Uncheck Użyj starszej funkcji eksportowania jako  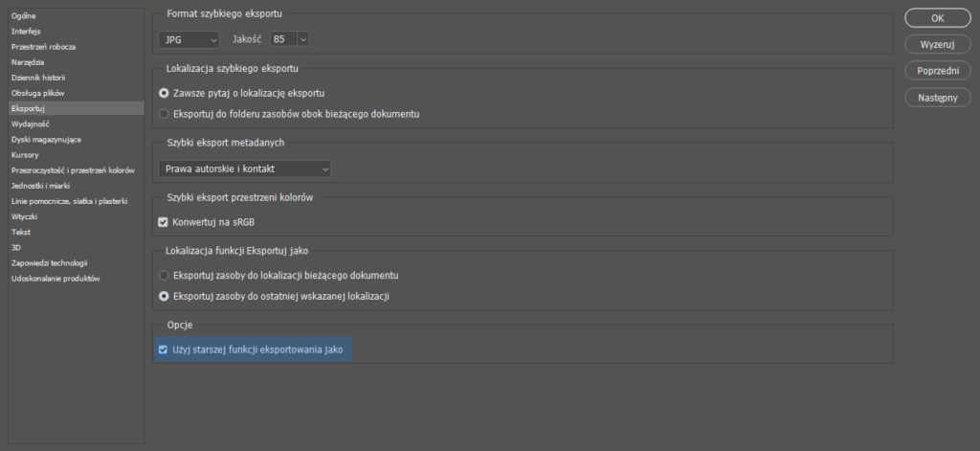pyautogui.click(x=164, y=350)
